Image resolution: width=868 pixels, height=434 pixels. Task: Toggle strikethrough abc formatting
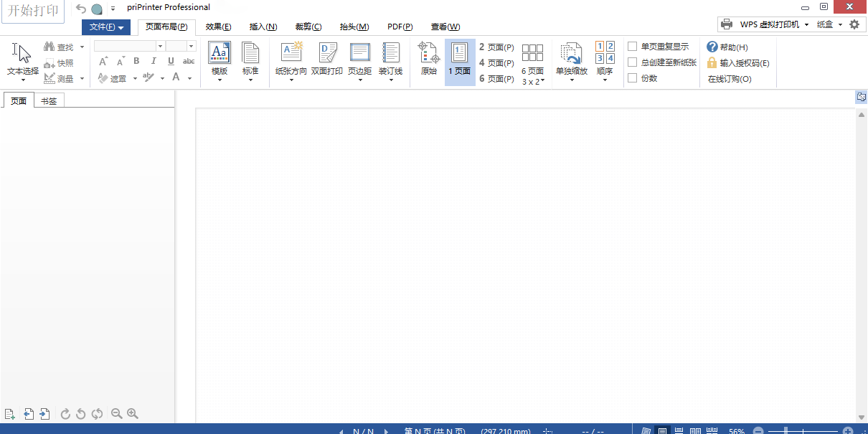pyautogui.click(x=189, y=62)
